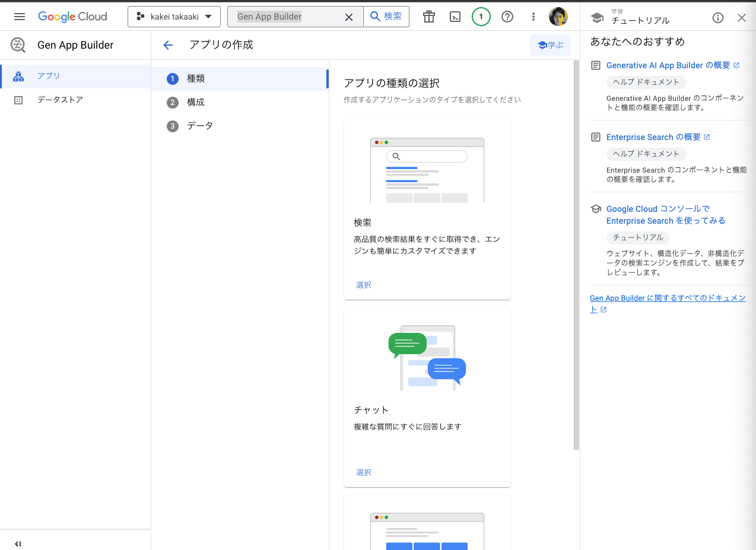
Task: Click the アプリの作成 page title
Action: (x=221, y=45)
